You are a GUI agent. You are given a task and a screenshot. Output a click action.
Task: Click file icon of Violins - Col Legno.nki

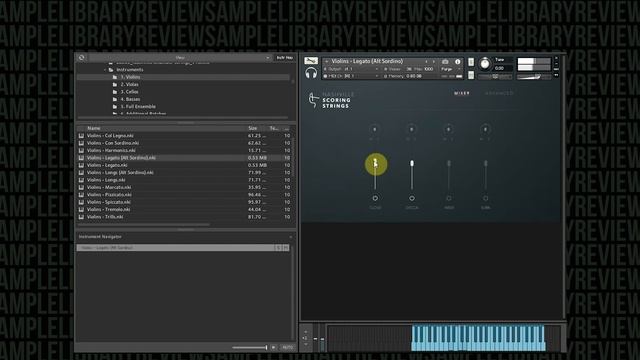81,136
